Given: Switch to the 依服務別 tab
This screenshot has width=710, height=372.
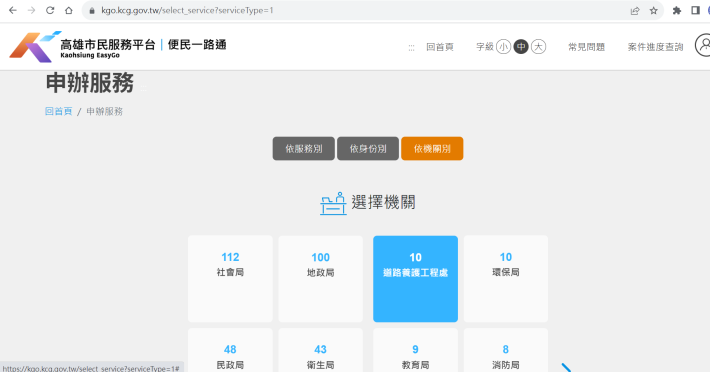Looking at the screenshot, I should pos(303,148).
